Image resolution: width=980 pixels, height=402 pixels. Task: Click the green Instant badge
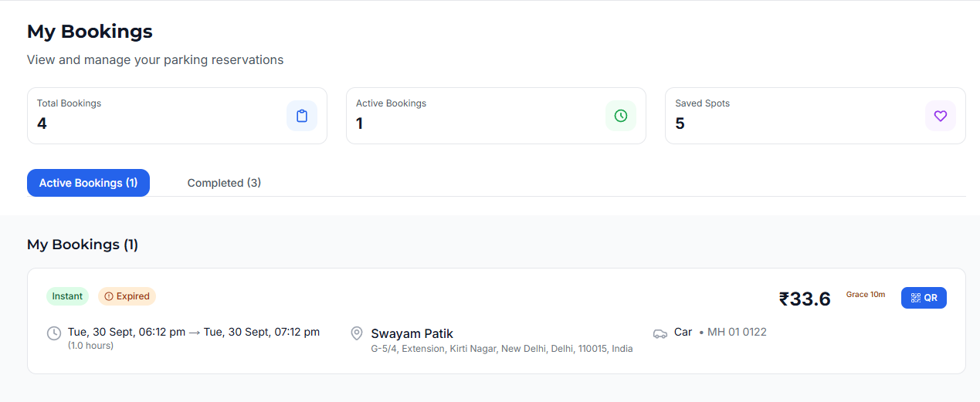68,296
